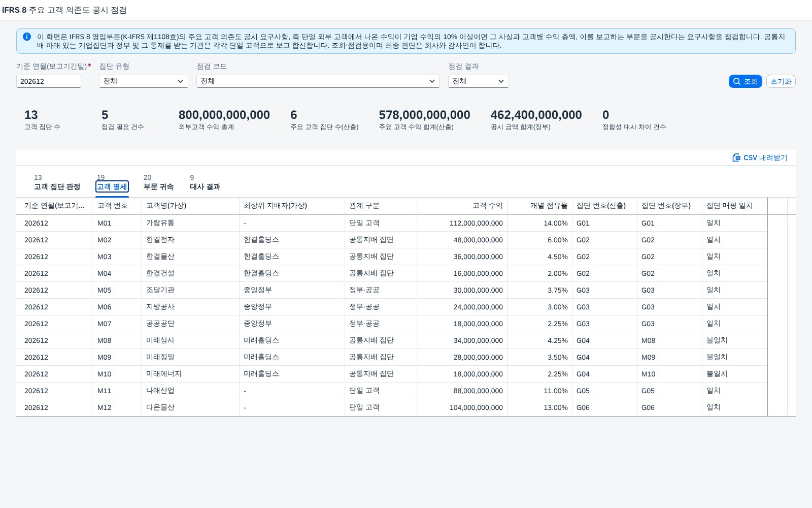The height and width of the screenshot is (508, 812).
Task: Select the row for customer M01 가람유통
Action: [x=392, y=223]
